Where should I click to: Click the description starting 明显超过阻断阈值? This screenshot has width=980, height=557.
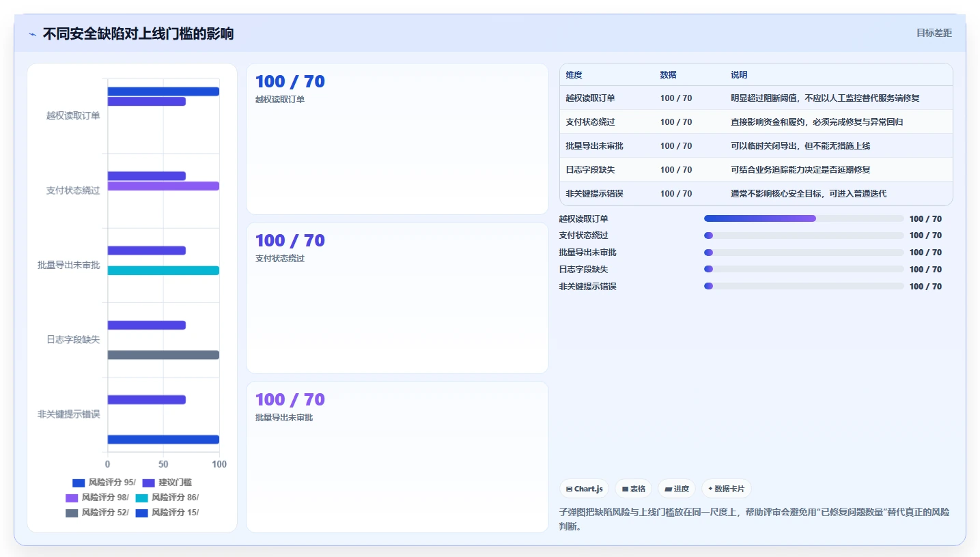[825, 98]
